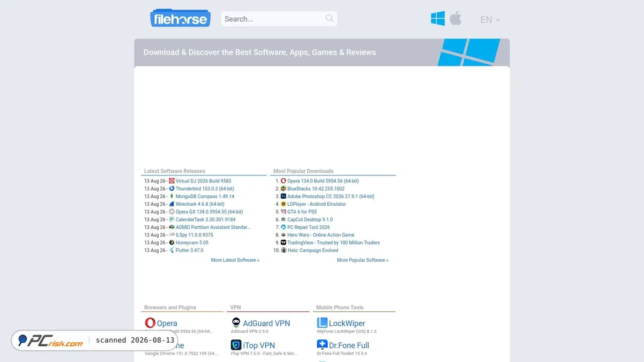This screenshot has height=362, width=644.
Task: Open Virtual DJ 2026 Build 9583 link
Action: (x=203, y=181)
